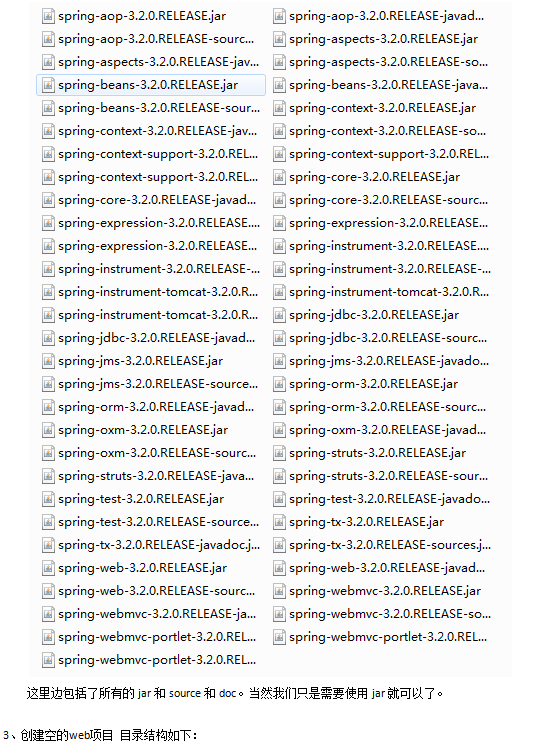
Task: Select the spring-tx-3.2.0.RELEASE.jar file icon
Action: coord(279,522)
